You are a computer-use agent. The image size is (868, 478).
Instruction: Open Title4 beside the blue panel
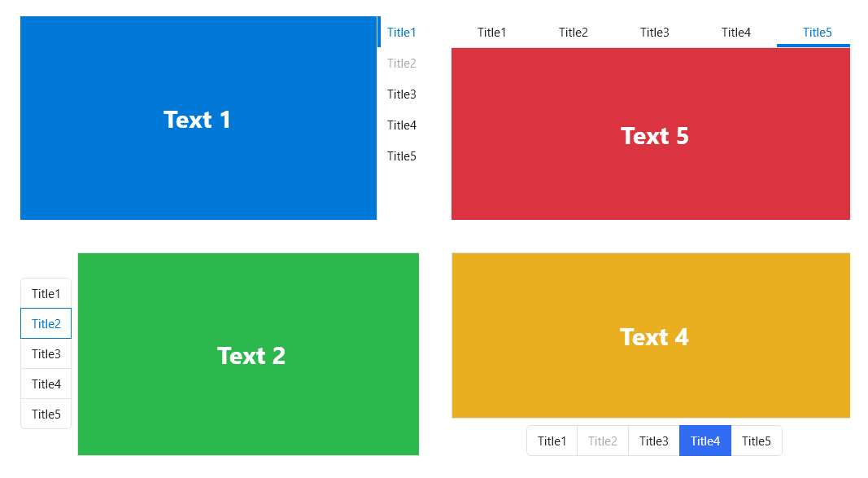point(401,125)
